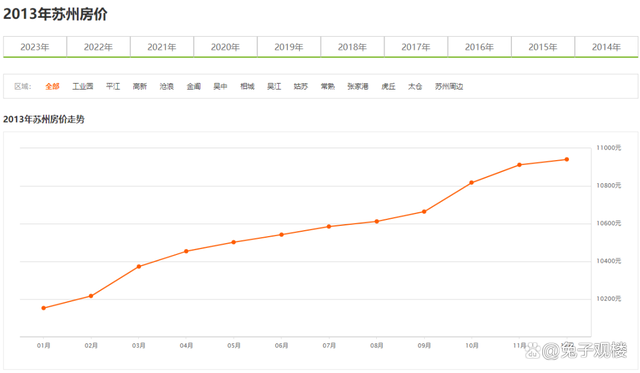Choose the 沧浪 district link
This screenshot has height=373, width=640.
(x=167, y=86)
